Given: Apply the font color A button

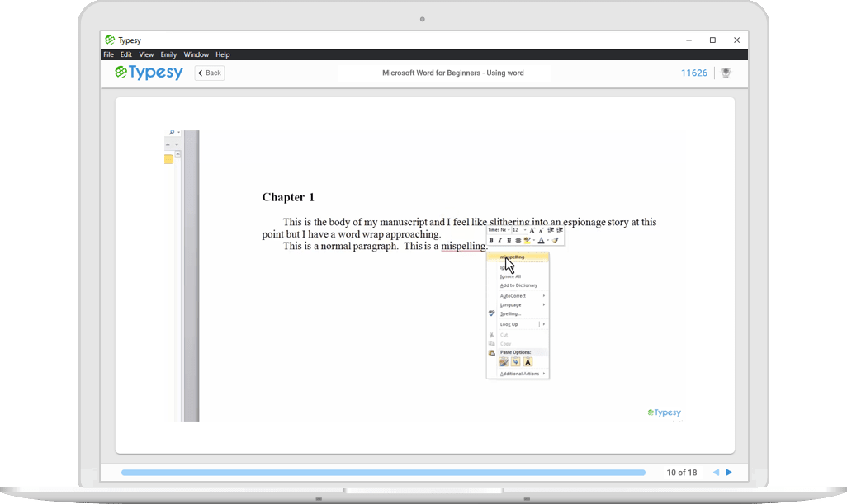Looking at the screenshot, I should coord(541,240).
